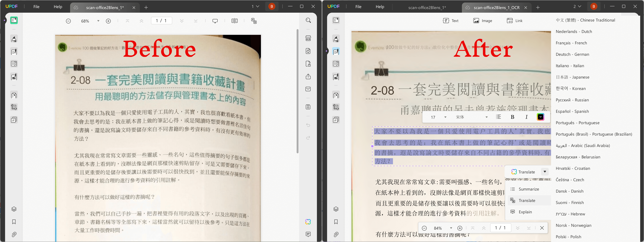Choose Deutsch - German from the language list
This screenshot has width=644, height=242.
point(572,54)
